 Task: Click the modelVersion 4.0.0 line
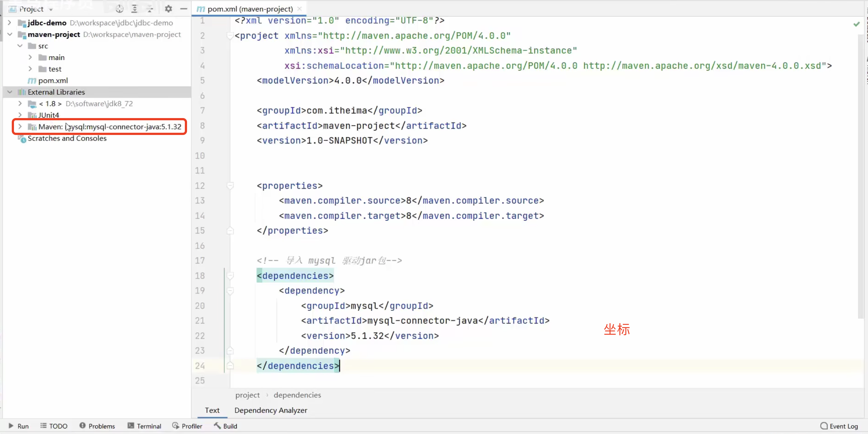[351, 81]
